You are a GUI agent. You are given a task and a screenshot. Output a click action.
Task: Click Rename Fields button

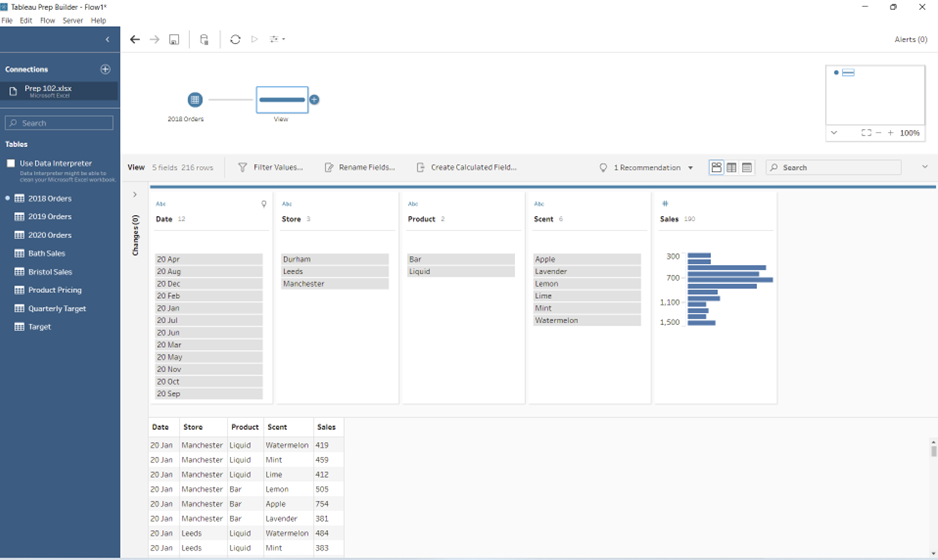point(360,168)
